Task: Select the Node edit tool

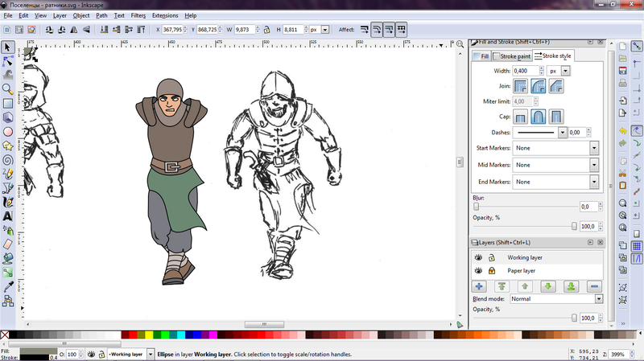Action: 8,61
